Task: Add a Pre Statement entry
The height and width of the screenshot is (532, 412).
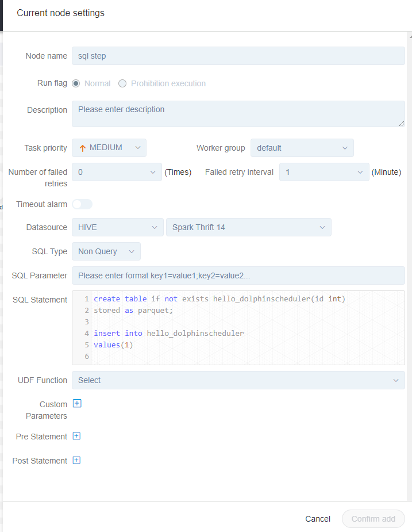Action: click(x=76, y=436)
